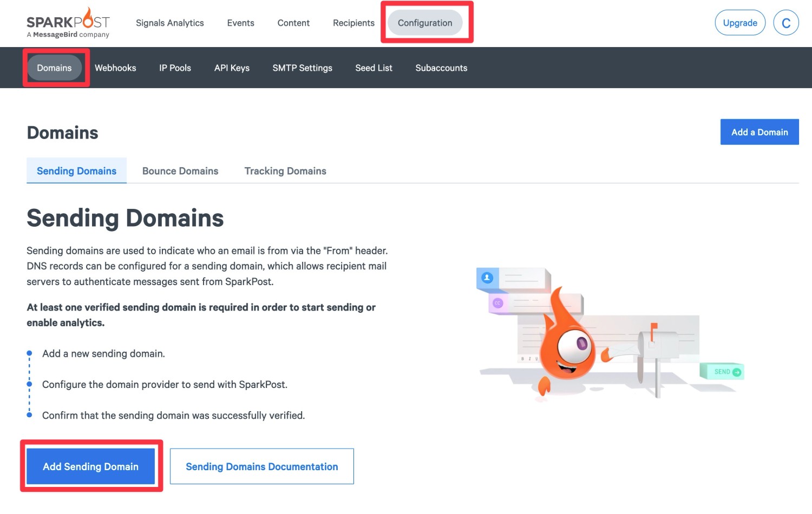Open API Keys page
Image resolution: width=812 pixels, height=514 pixels.
click(x=232, y=68)
